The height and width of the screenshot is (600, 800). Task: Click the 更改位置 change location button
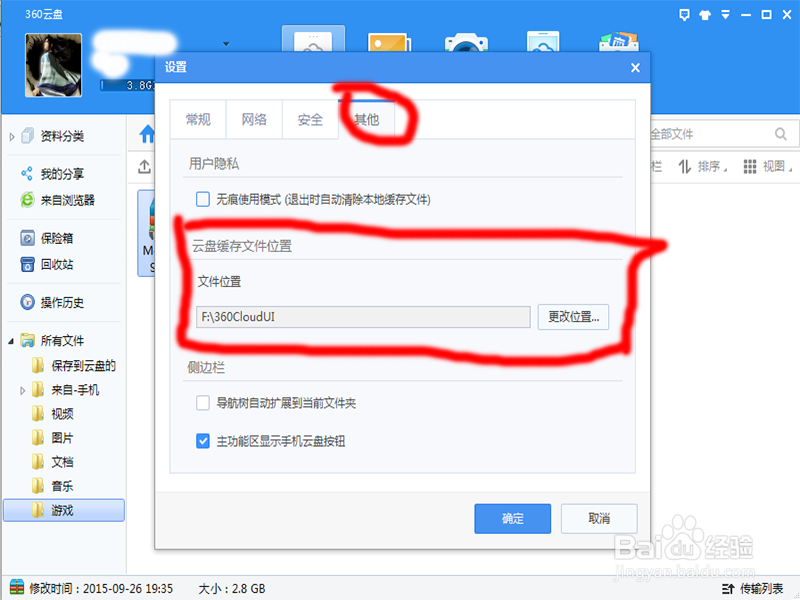click(x=574, y=317)
